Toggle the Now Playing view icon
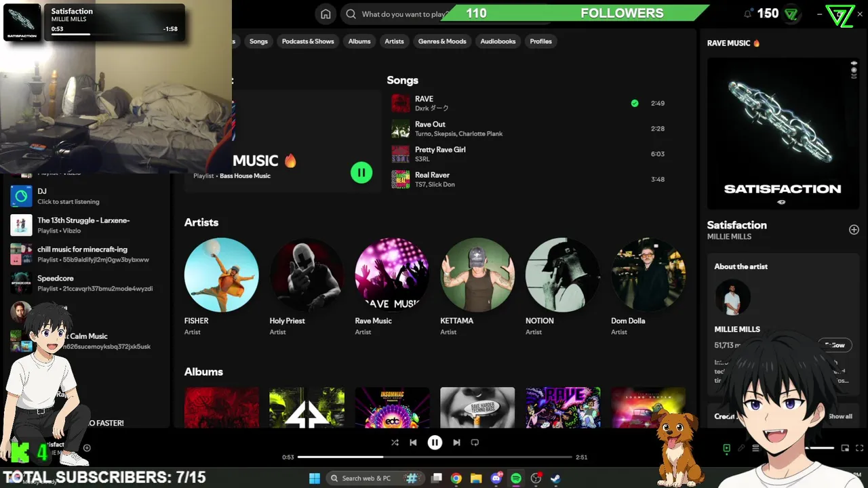 (726, 448)
